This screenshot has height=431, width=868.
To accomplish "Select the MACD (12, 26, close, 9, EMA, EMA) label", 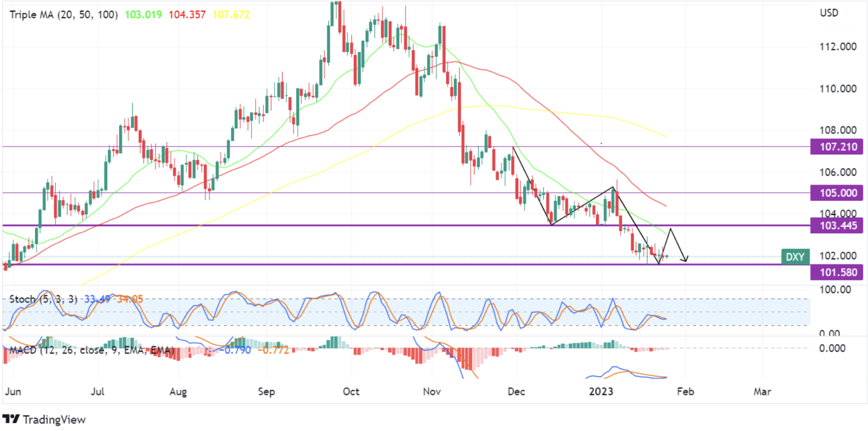I will [91, 350].
